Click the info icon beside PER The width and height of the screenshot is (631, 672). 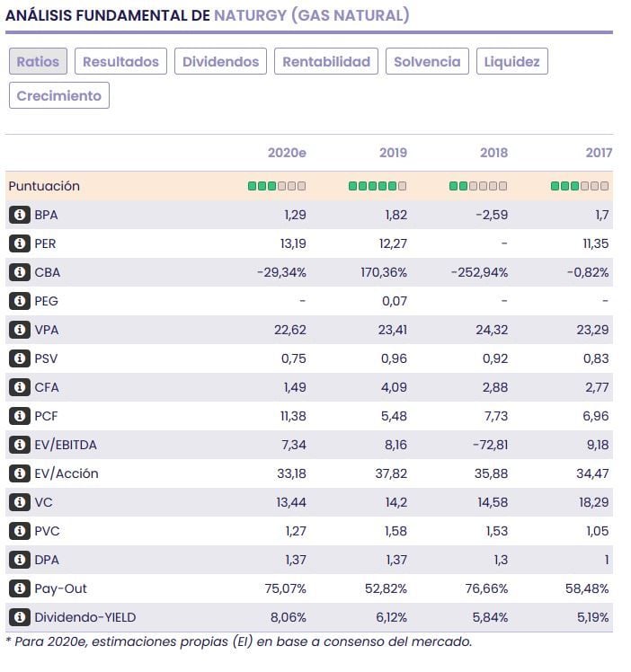[19, 243]
